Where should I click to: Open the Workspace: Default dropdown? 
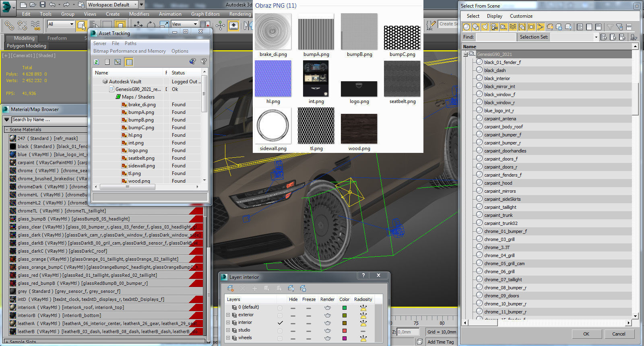[x=112, y=5]
